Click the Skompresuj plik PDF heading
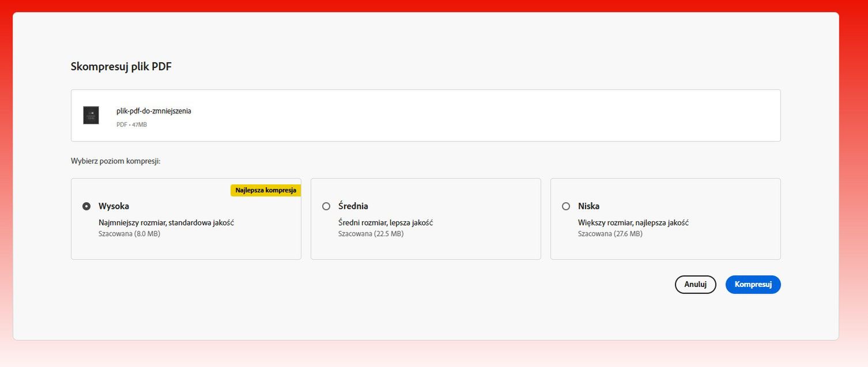 point(120,66)
